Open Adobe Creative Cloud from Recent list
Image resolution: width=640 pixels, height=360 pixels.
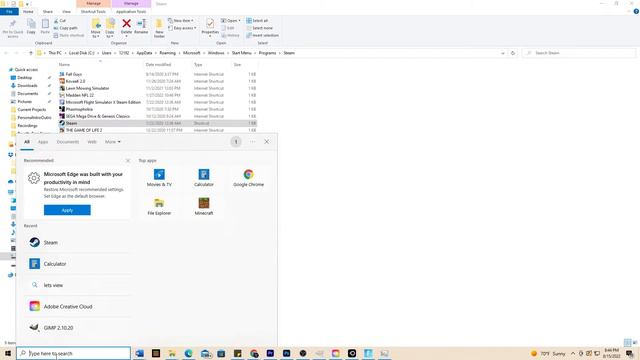point(78,306)
